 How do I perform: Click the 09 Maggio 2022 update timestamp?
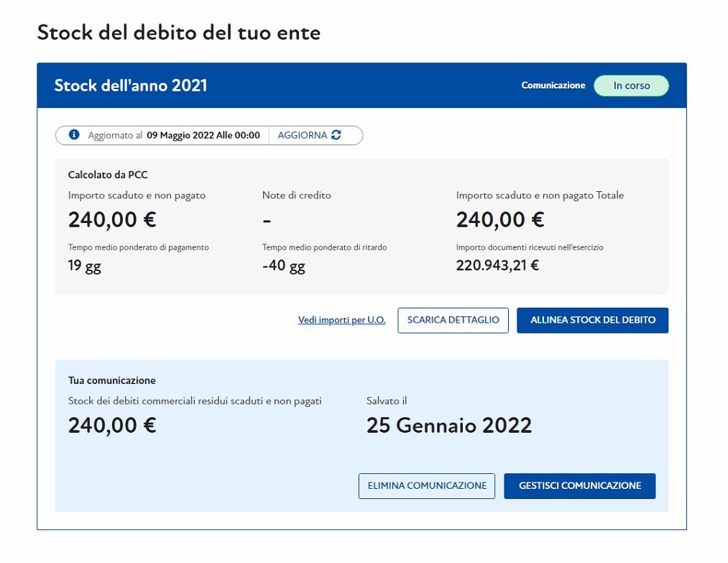(203, 135)
